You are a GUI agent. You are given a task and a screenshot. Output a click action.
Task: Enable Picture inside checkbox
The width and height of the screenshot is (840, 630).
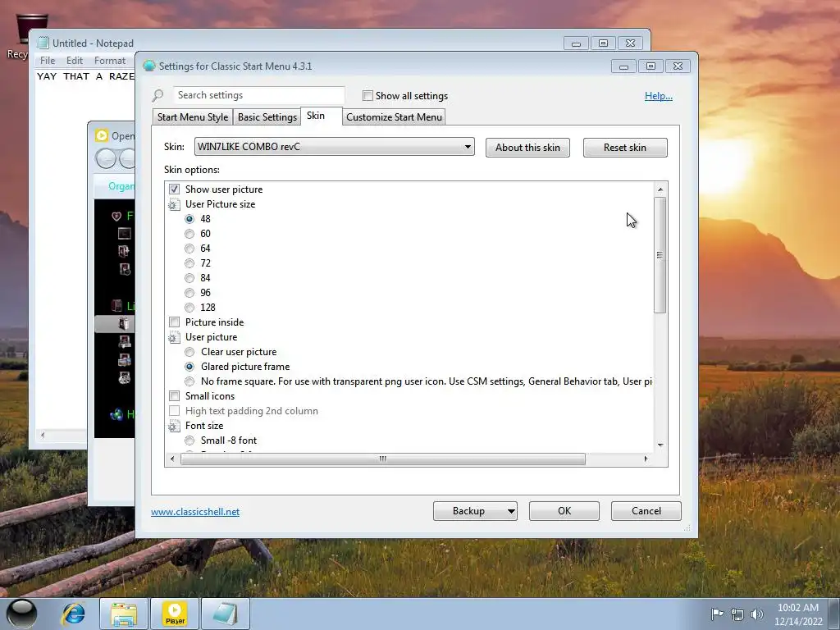click(174, 322)
